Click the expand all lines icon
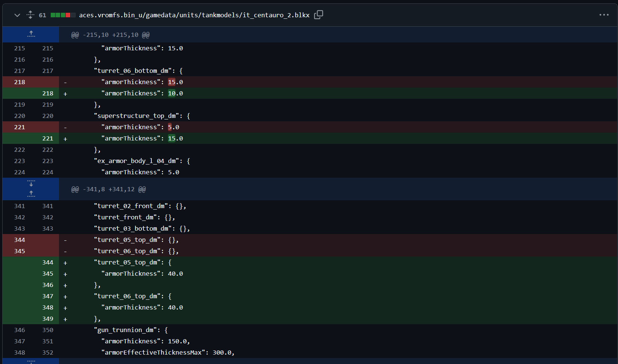The height and width of the screenshot is (364, 618). click(30, 15)
